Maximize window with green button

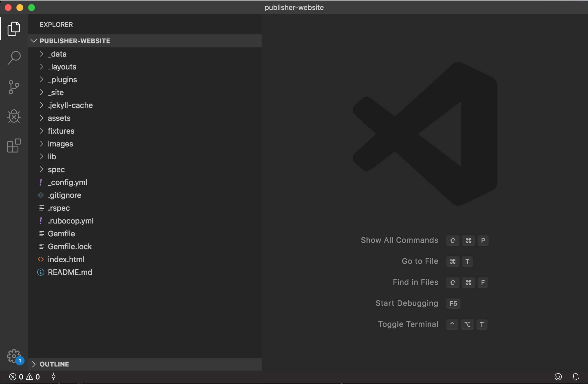[32, 8]
